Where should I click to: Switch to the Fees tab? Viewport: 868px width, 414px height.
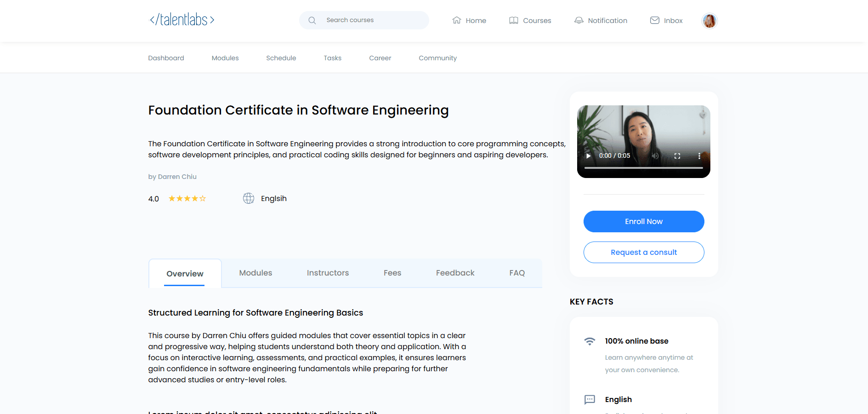(392, 273)
